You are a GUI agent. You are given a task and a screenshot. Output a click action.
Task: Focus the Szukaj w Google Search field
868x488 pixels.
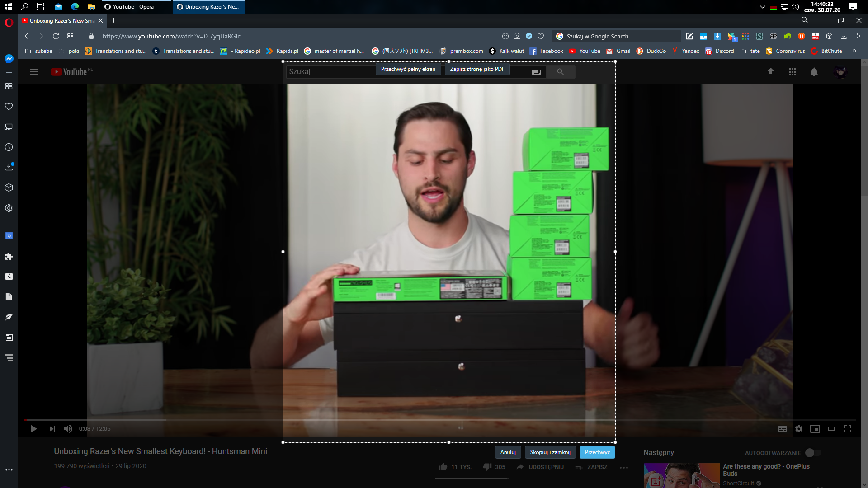pyautogui.click(x=617, y=36)
